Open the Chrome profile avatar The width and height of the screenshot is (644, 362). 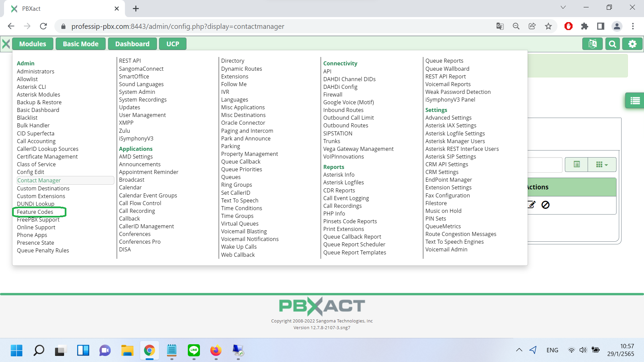pos(617,26)
